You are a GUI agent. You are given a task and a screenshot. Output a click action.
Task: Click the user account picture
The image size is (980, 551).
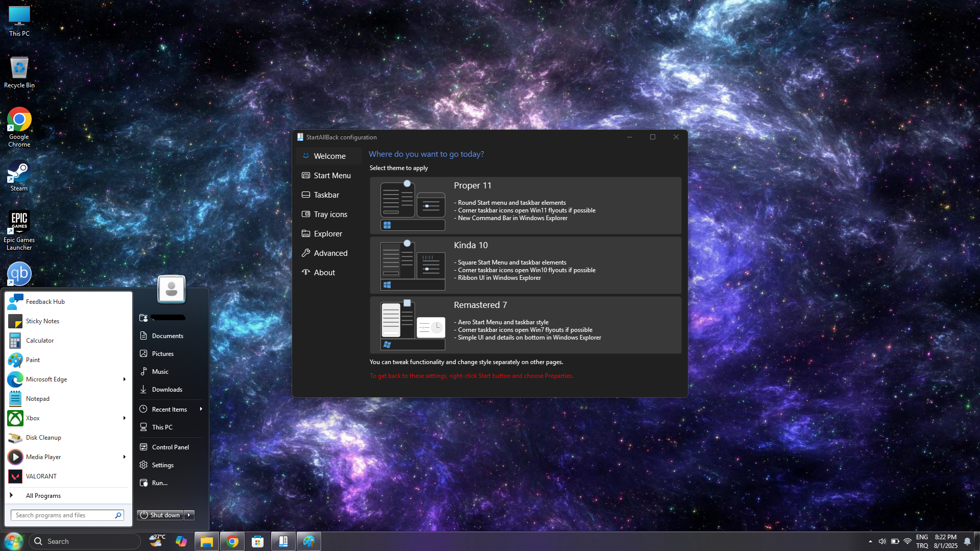pyautogui.click(x=172, y=289)
